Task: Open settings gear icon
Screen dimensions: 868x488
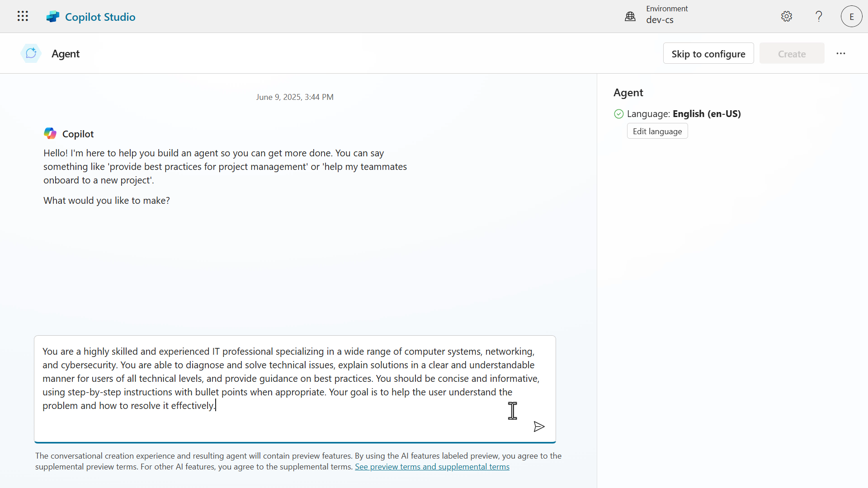Action: point(787,16)
